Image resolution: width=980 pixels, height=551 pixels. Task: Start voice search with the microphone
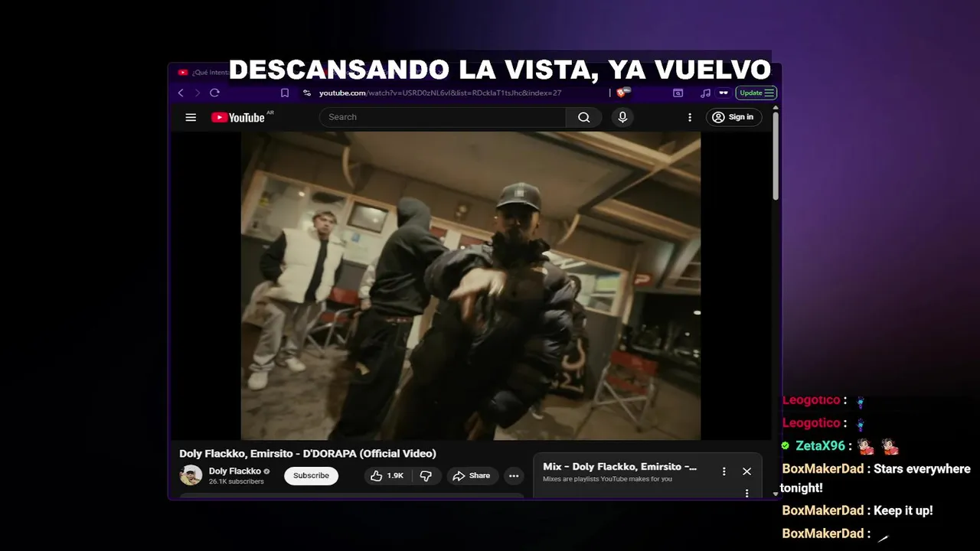pyautogui.click(x=622, y=117)
